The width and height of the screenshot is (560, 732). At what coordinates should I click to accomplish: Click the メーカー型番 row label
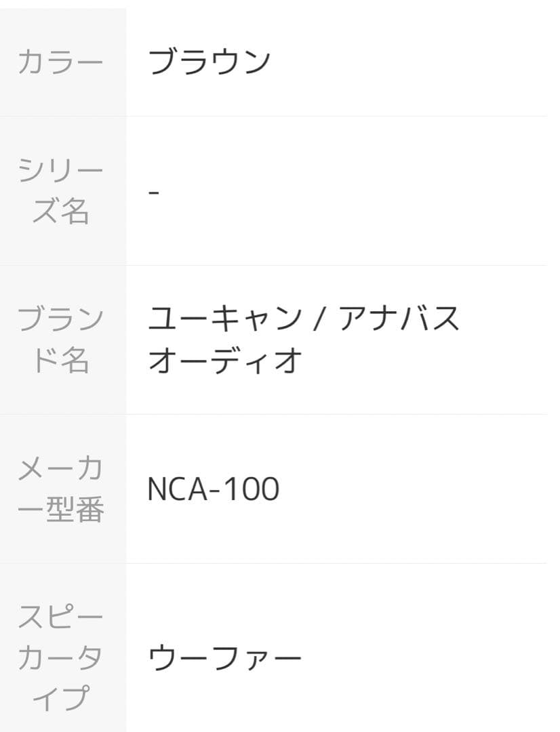[x=61, y=489]
